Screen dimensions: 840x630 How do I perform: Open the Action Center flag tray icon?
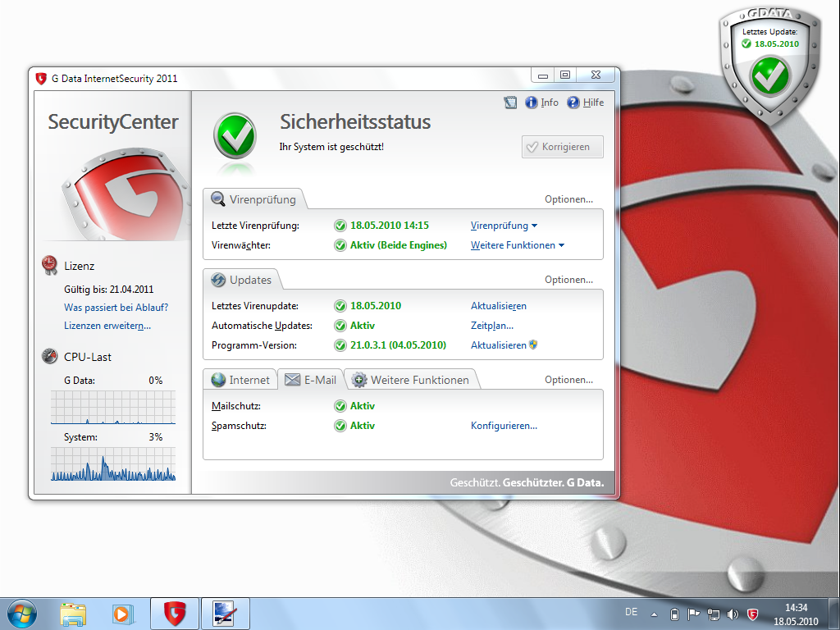694,614
